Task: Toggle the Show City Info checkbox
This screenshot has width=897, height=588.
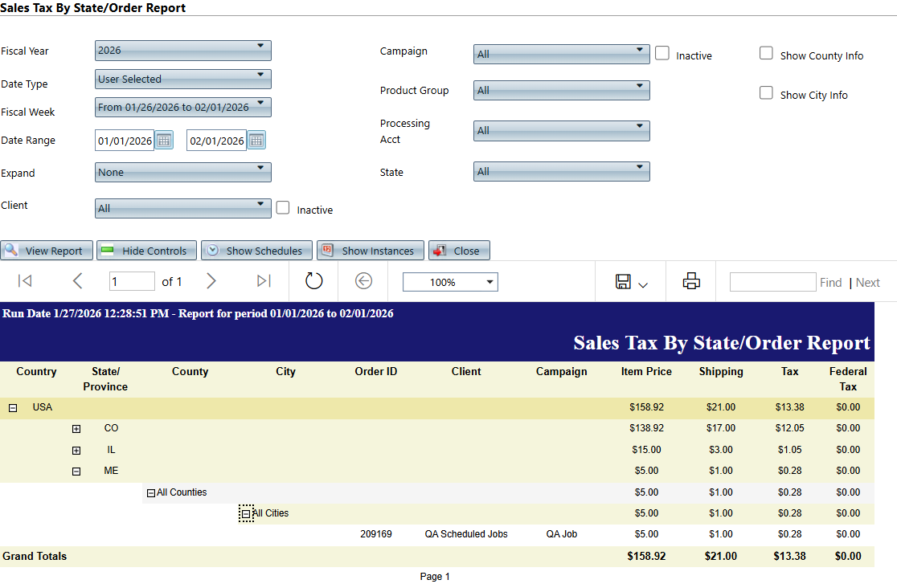Action: click(x=766, y=93)
